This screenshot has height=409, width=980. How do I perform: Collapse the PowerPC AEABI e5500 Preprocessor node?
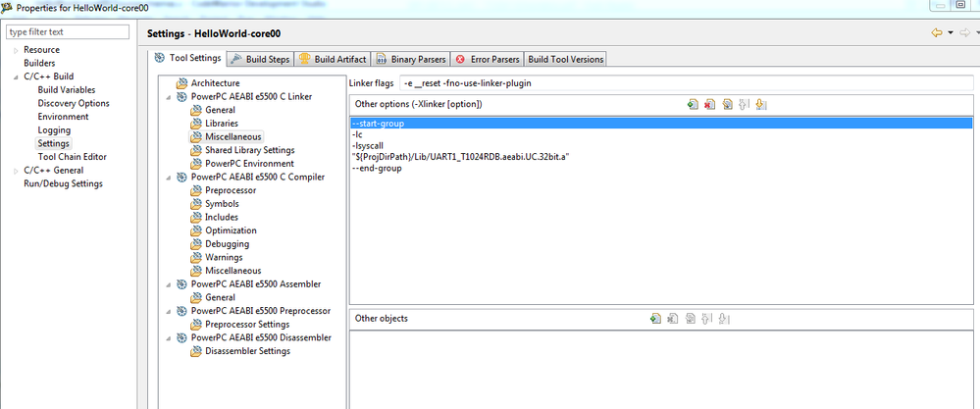(x=168, y=312)
